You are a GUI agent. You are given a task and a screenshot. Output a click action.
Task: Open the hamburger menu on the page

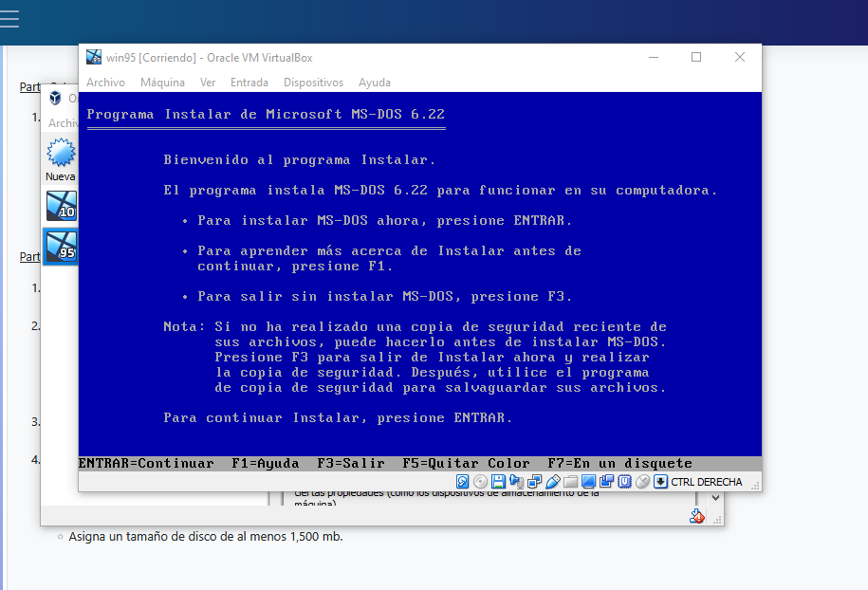pyautogui.click(x=9, y=19)
